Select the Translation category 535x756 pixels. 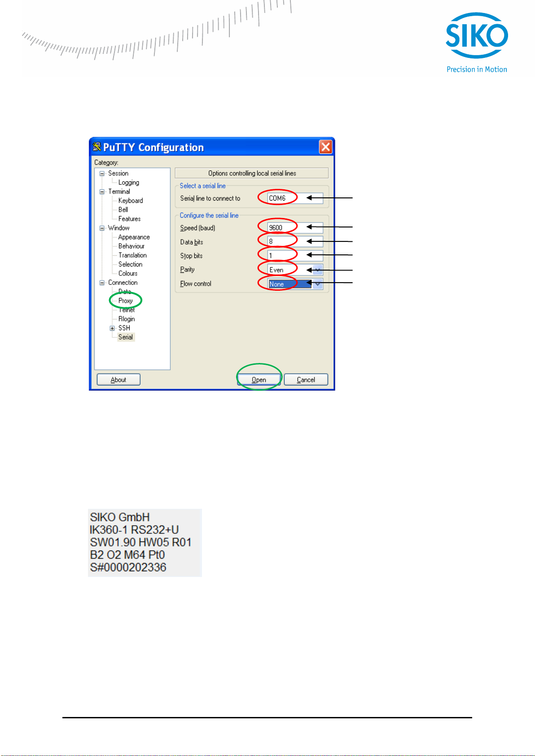click(132, 255)
